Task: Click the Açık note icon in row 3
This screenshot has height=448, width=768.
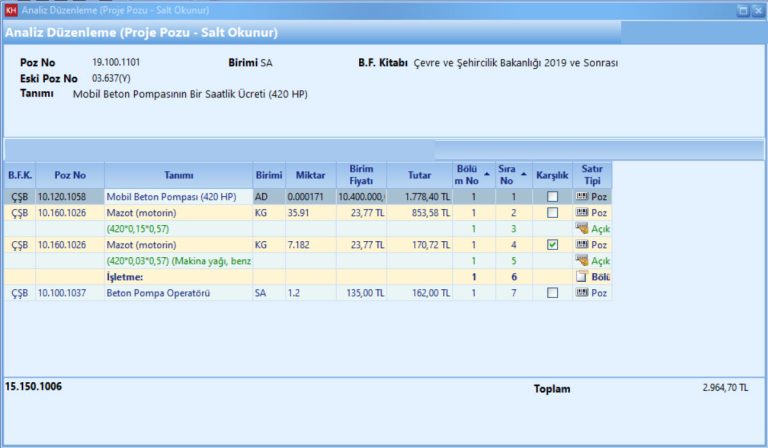Action: (x=581, y=229)
